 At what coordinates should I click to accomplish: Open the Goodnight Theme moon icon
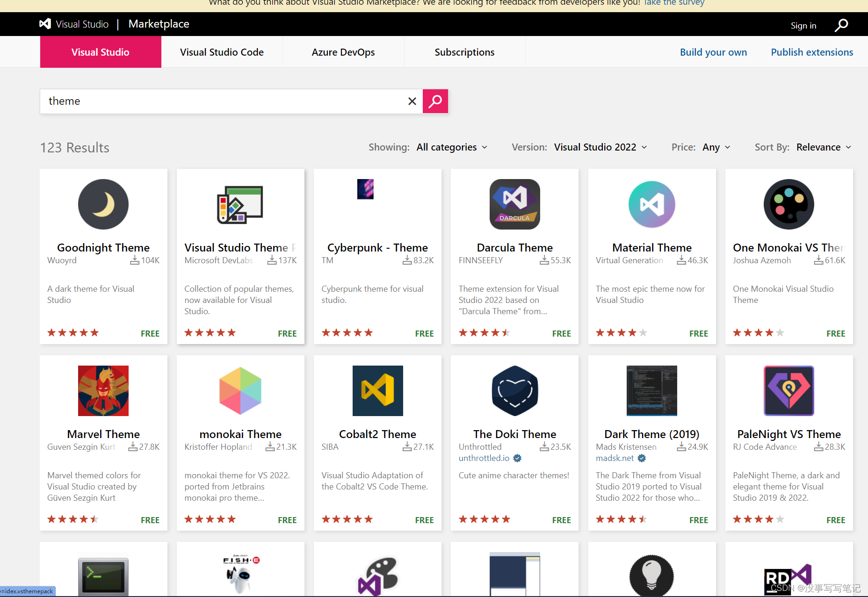click(x=103, y=204)
